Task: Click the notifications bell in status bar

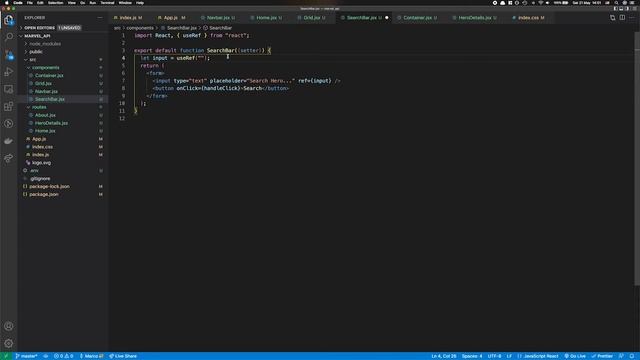Action: (632, 356)
